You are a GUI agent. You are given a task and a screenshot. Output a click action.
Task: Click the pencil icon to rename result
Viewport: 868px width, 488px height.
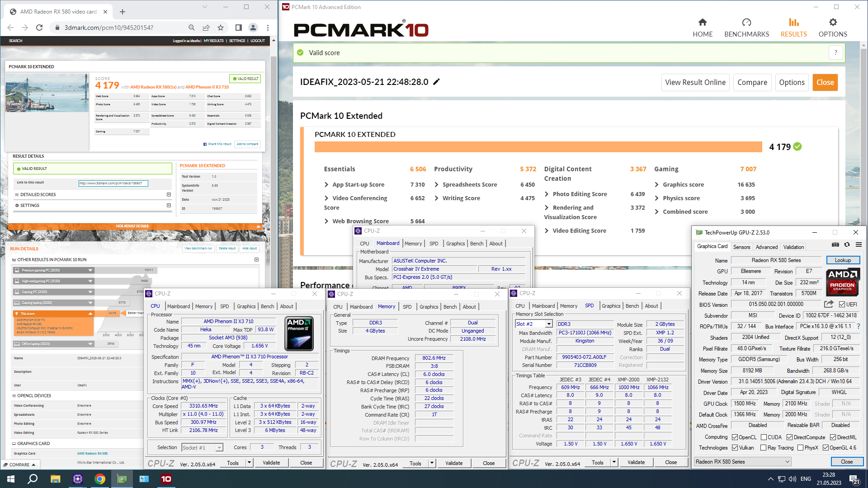(x=436, y=82)
